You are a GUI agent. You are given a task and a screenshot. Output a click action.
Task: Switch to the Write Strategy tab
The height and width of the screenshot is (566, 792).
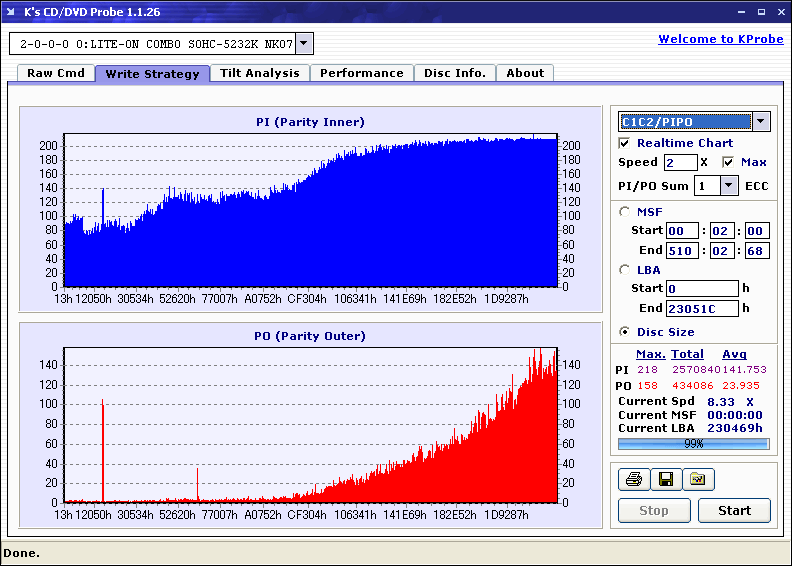point(153,74)
